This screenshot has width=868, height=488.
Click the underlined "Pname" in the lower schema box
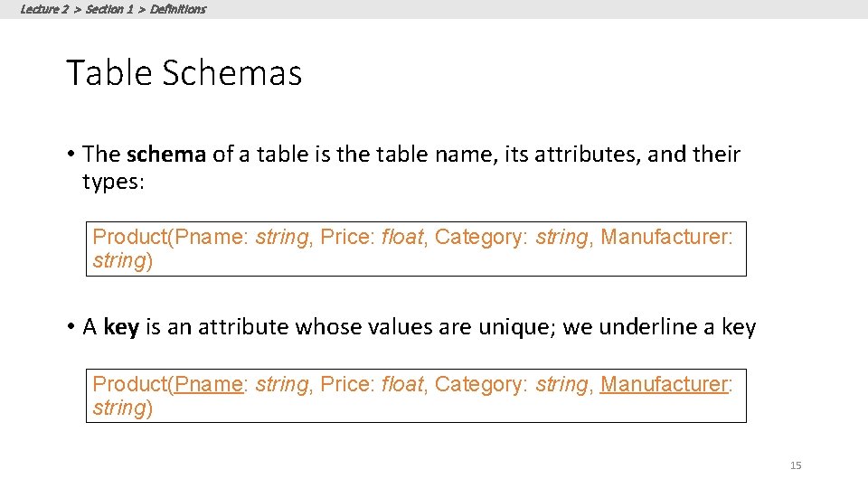[209, 385]
